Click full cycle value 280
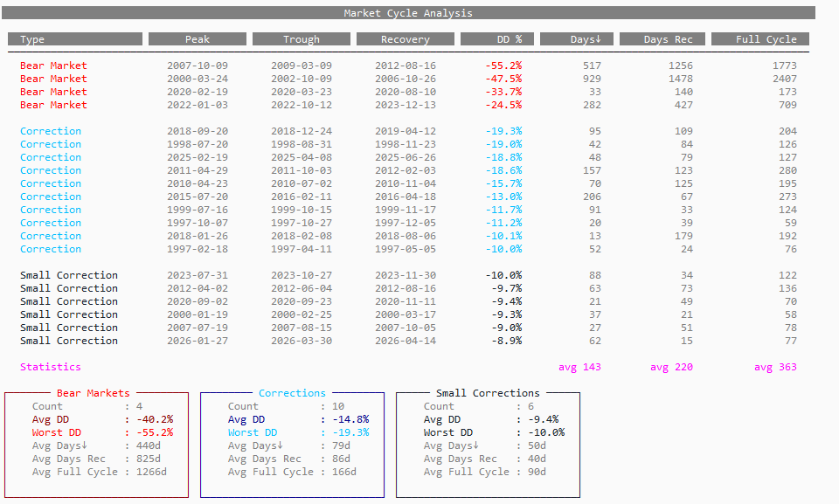This screenshot has height=504, width=839. point(787,170)
